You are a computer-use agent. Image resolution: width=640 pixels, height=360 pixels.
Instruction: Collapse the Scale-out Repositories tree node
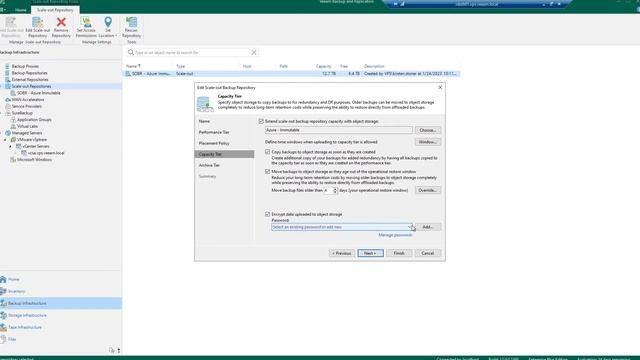point(1,86)
